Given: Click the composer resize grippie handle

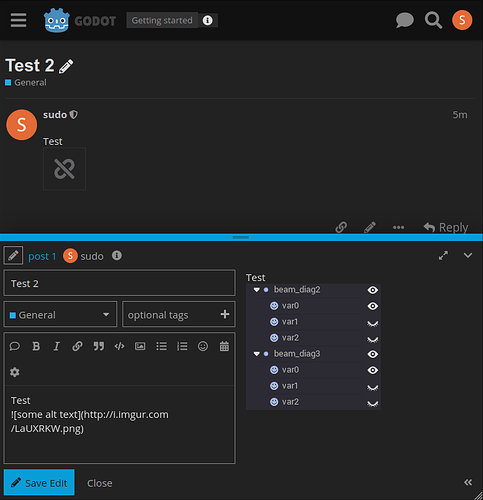Looking at the screenshot, I should [241, 237].
